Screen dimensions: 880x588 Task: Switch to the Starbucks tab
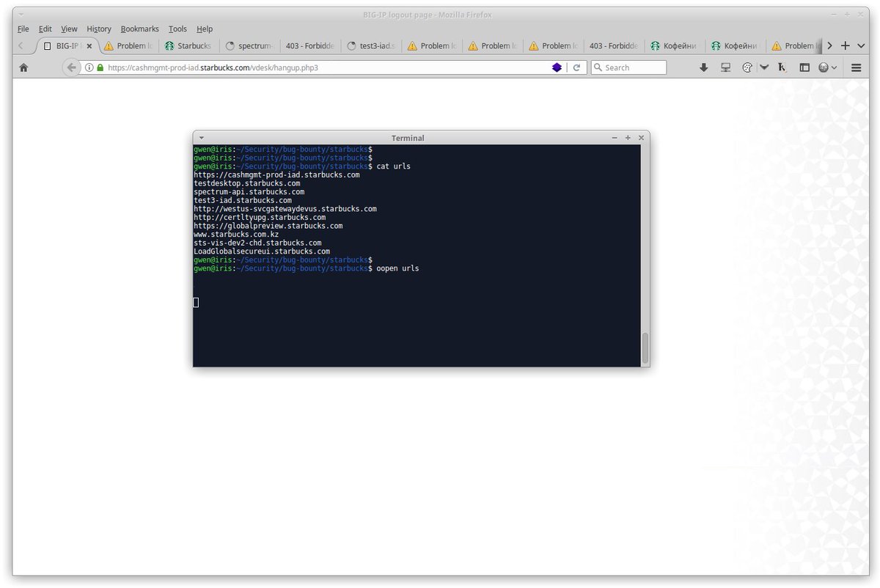point(188,45)
